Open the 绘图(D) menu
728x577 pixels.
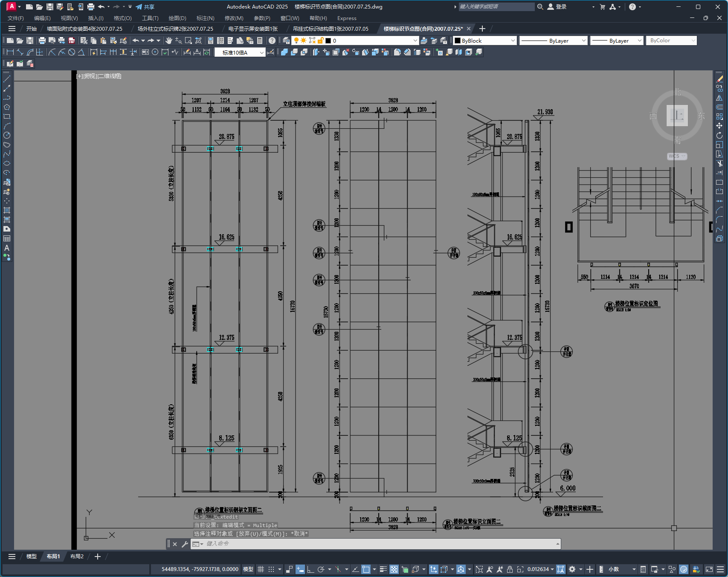coord(177,18)
